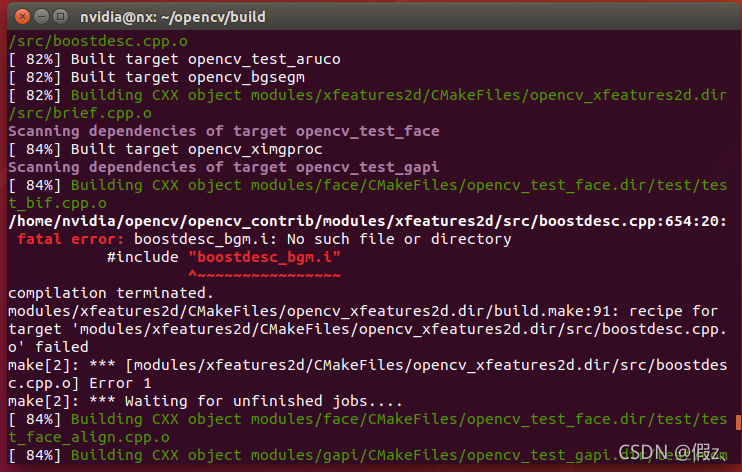742x472 pixels.
Task: Click line 'Built target opencv_test_aruco'
Action: pyautogui.click(x=175, y=59)
